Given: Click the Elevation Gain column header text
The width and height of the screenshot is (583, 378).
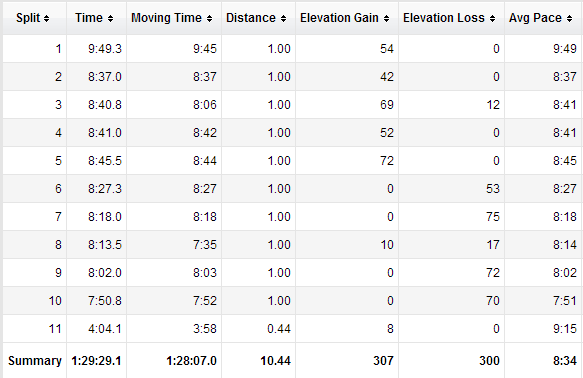Looking at the screenshot, I should click(x=339, y=18).
